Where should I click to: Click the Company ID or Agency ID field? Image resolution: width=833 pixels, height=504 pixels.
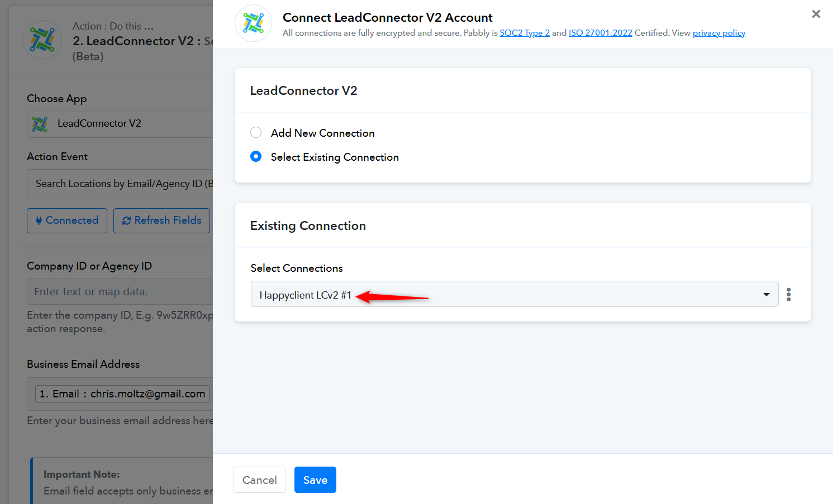click(120, 291)
